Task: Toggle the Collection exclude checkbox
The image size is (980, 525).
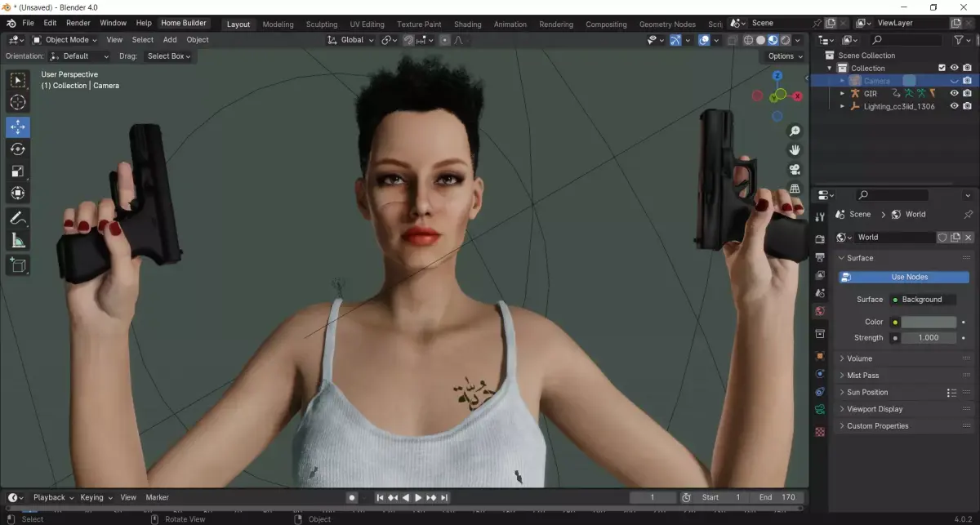Action: [x=942, y=68]
